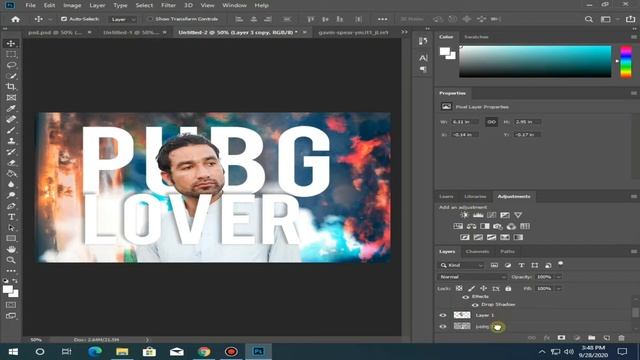Pick a color in the Color panel ramp
This screenshot has width=640, height=360.
tap(535, 61)
